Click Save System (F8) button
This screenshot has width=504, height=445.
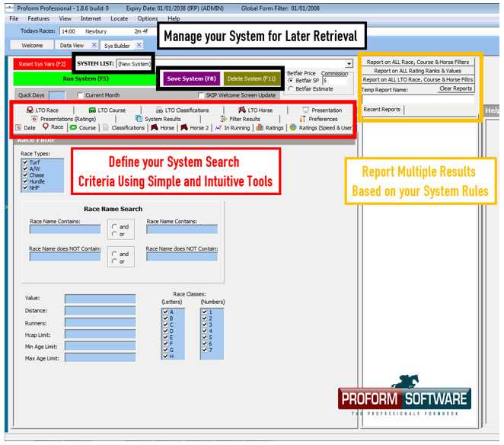(192, 78)
